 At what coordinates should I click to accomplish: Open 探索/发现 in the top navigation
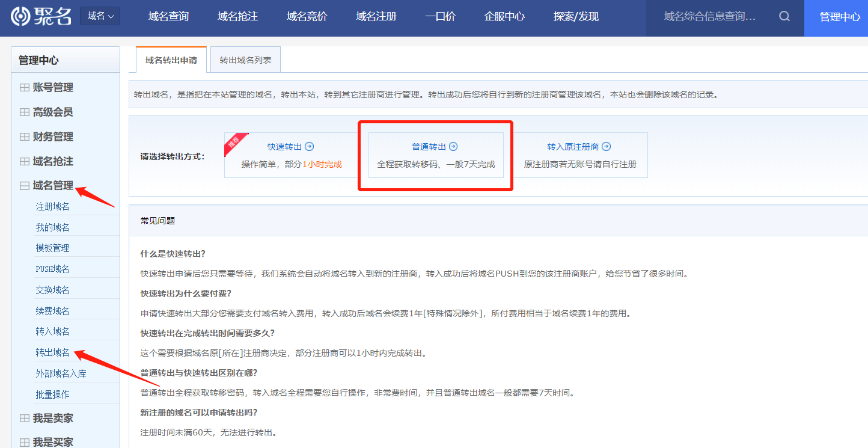[576, 17]
